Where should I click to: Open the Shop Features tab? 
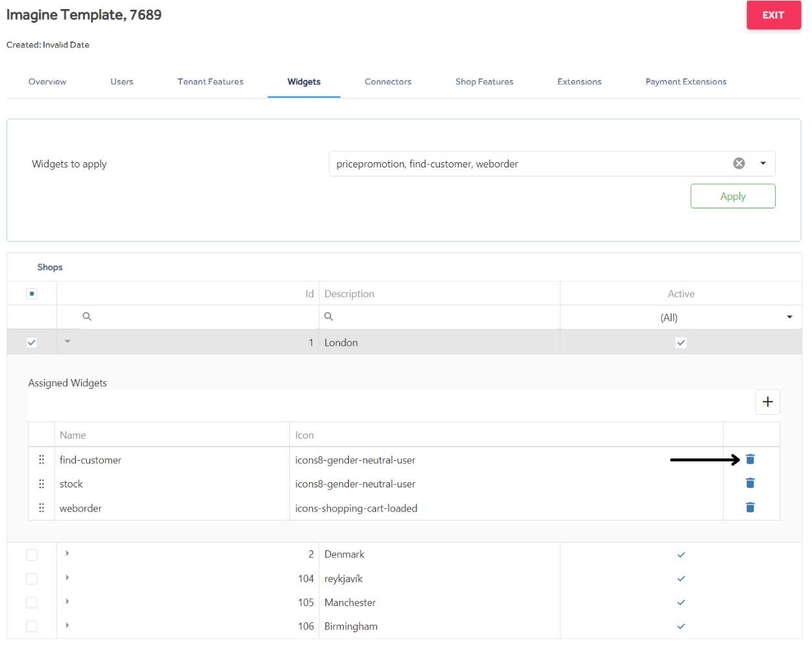[x=484, y=82]
